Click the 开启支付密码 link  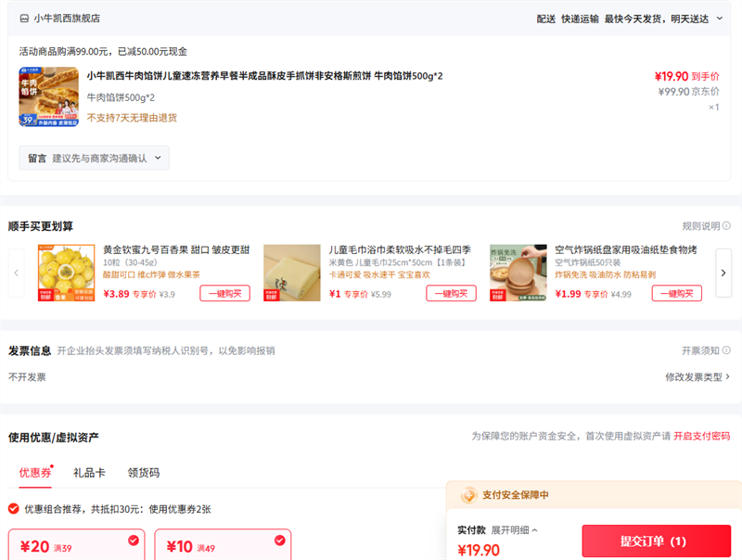coord(701,436)
